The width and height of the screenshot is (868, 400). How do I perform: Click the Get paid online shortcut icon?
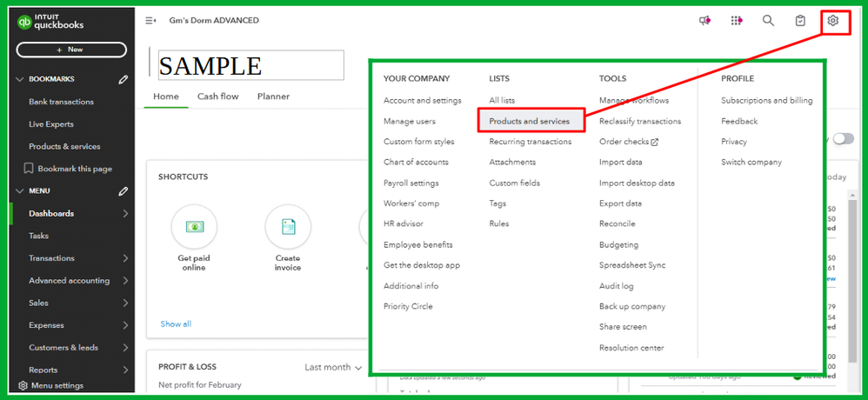tap(194, 227)
